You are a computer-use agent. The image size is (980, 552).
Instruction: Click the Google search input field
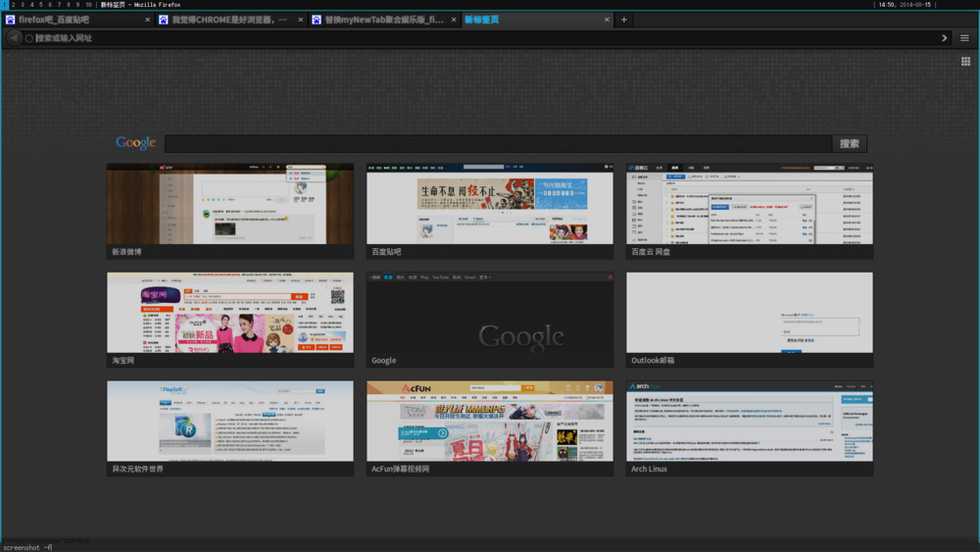(498, 144)
